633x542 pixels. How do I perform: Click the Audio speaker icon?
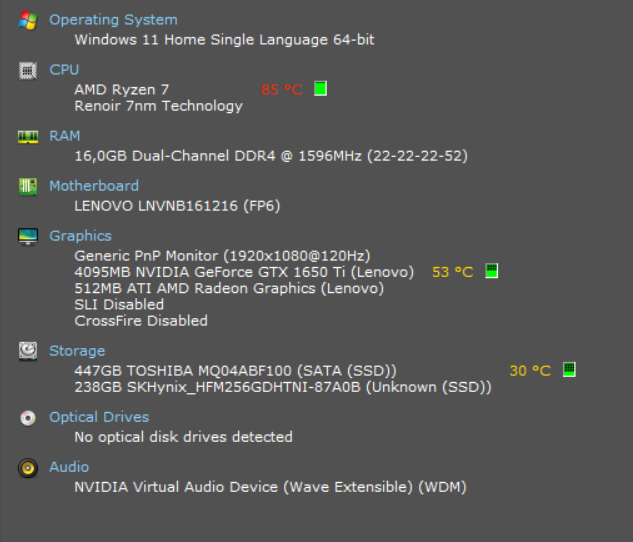click(x=28, y=467)
